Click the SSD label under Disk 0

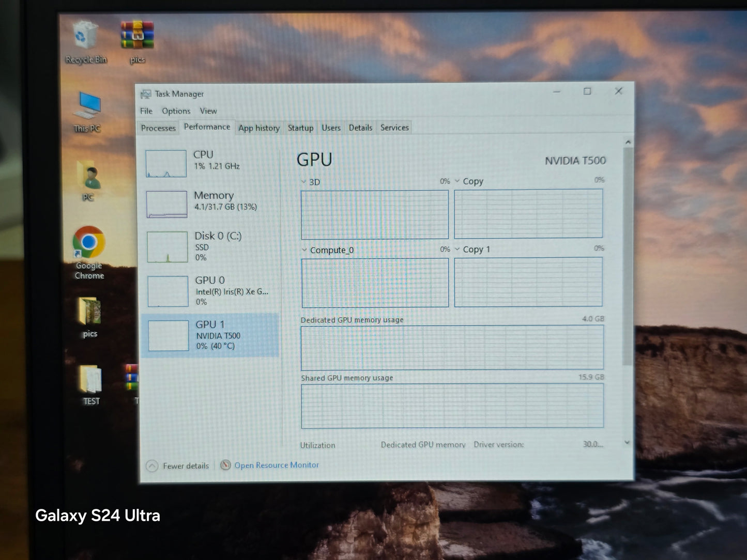(202, 247)
